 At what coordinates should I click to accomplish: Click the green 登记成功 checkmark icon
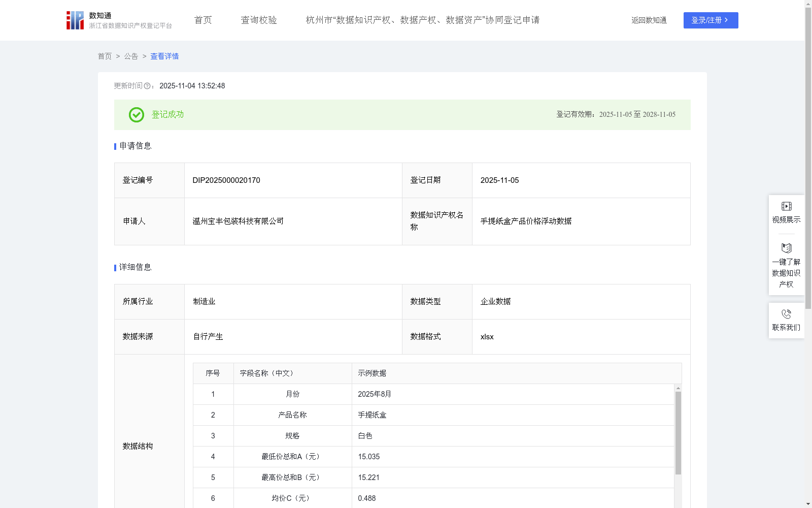point(136,115)
